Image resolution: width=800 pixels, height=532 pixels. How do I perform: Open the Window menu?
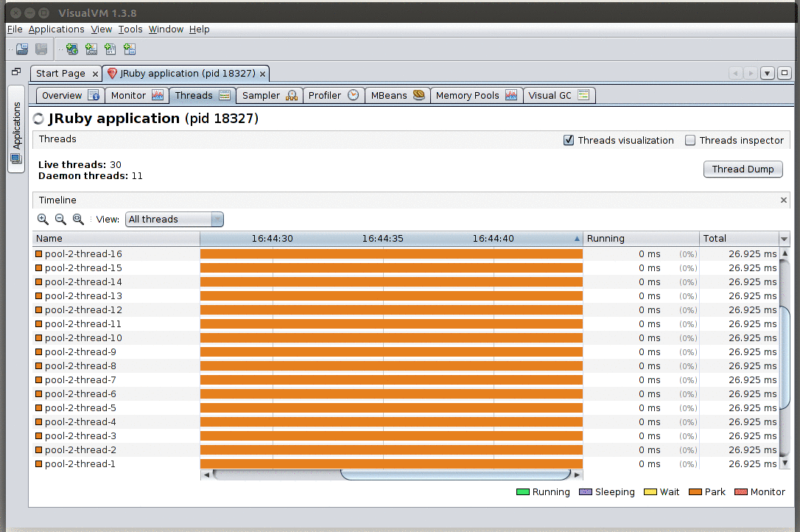166,29
